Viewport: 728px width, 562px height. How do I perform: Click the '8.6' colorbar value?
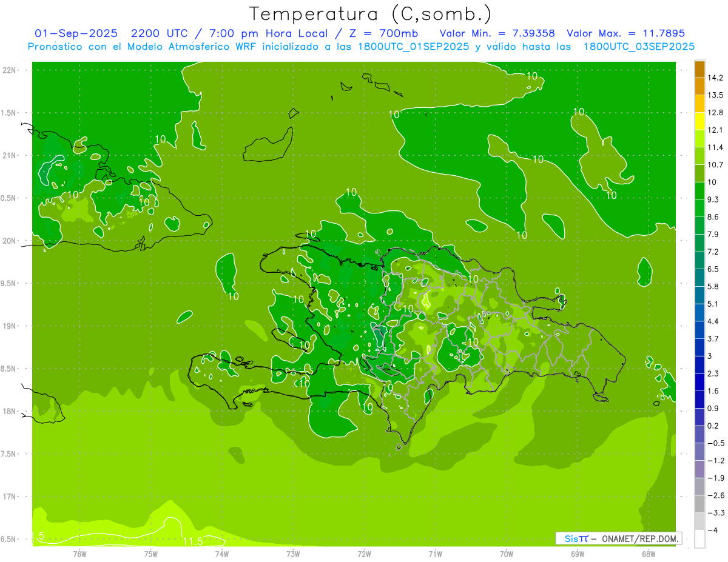click(x=713, y=216)
